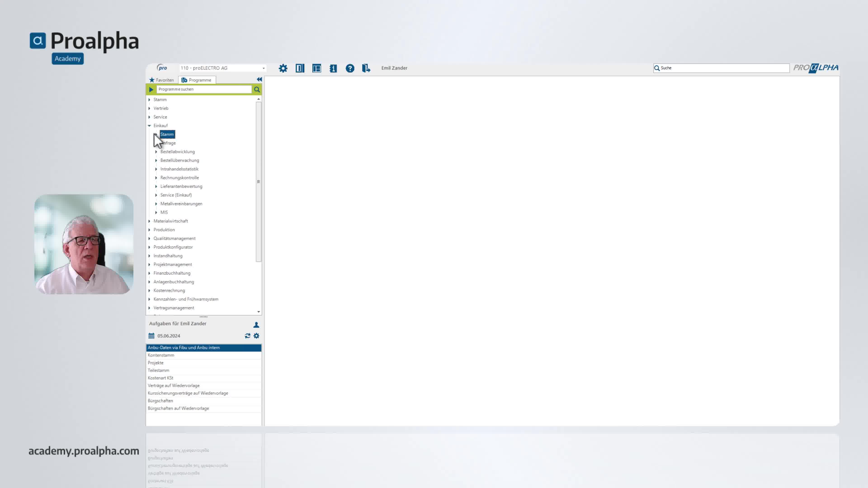Switch to the Favoriten tab

click(162, 80)
